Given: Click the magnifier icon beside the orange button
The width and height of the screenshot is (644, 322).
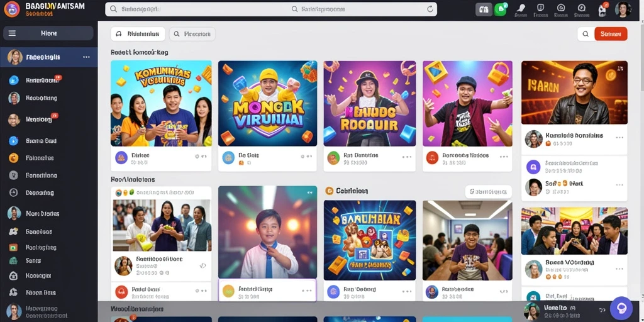Looking at the screenshot, I should coord(586,34).
